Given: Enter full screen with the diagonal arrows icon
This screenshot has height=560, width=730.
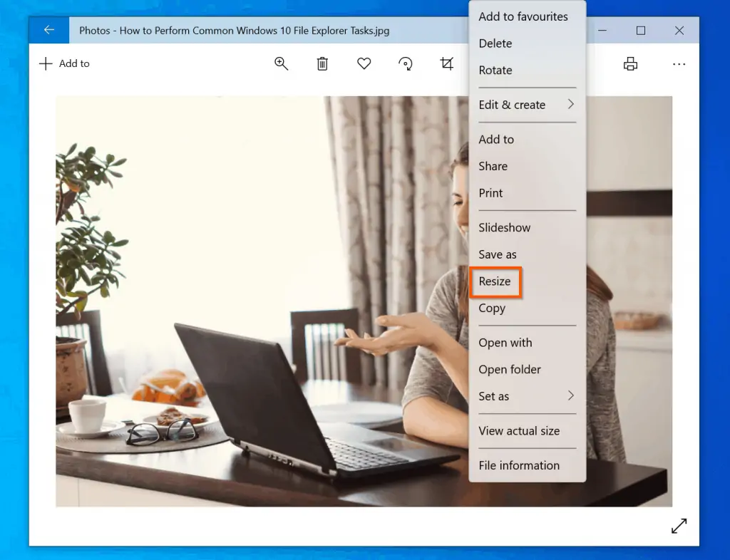Looking at the screenshot, I should point(679,526).
